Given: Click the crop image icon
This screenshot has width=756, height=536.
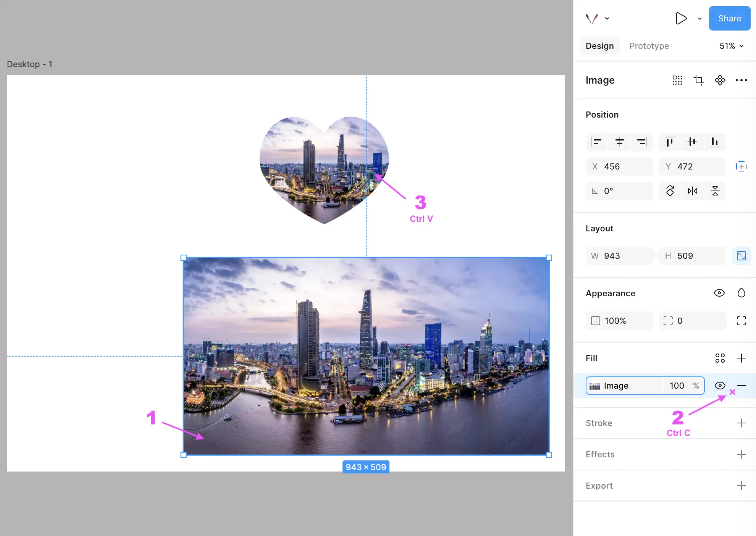Looking at the screenshot, I should tap(698, 80).
